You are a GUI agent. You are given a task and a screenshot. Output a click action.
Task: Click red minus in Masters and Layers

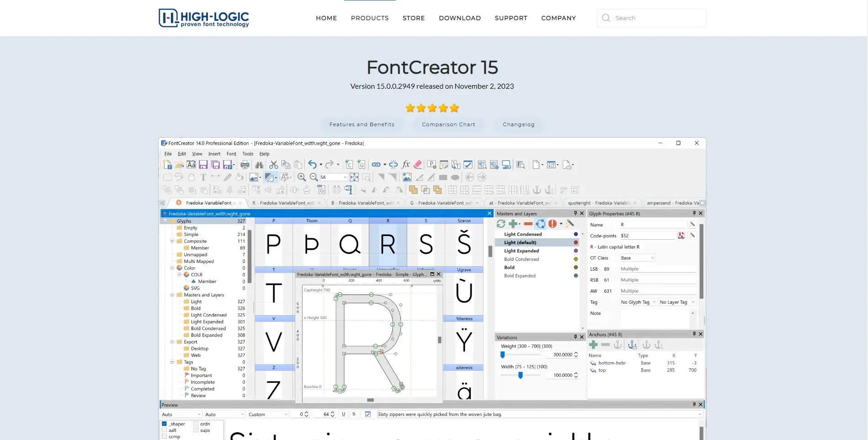[x=528, y=224]
